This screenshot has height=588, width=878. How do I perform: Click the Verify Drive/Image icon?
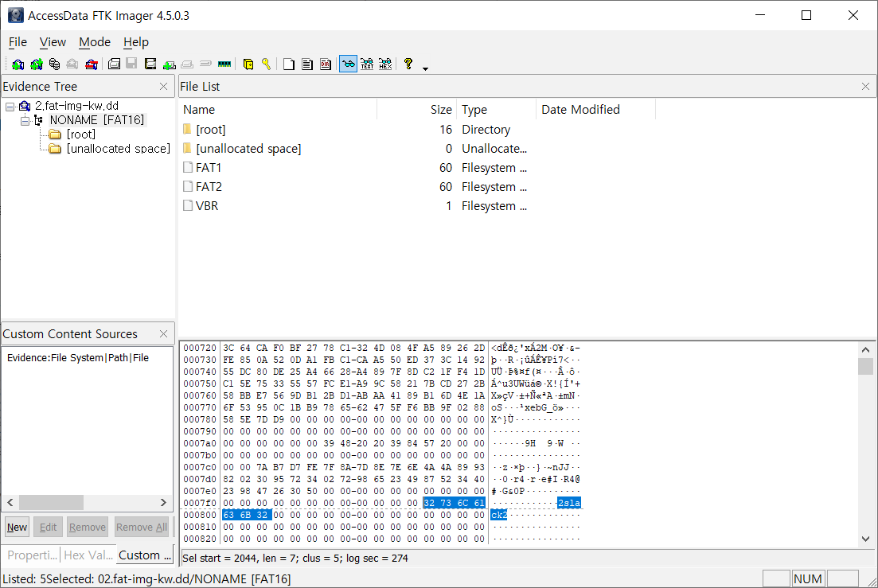click(x=205, y=64)
